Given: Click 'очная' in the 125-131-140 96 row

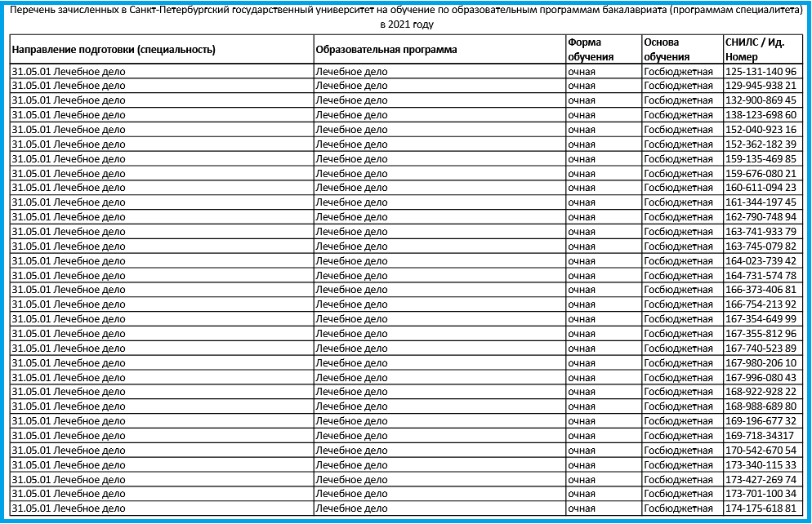Looking at the screenshot, I should pyautogui.click(x=582, y=72).
